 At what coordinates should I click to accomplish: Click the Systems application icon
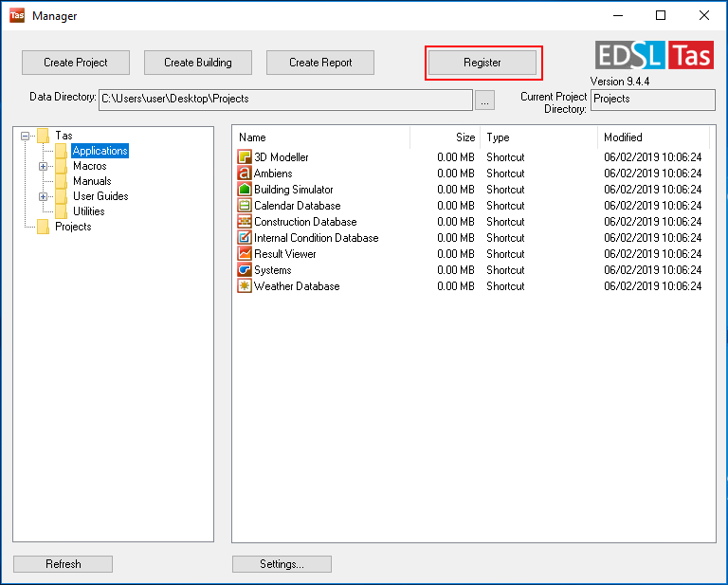[245, 270]
